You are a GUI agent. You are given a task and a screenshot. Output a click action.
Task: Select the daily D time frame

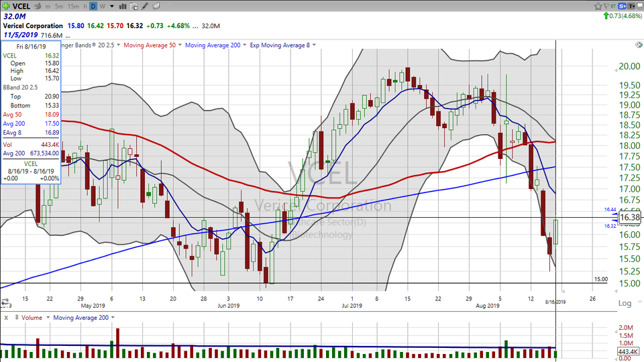tap(93, 6)
